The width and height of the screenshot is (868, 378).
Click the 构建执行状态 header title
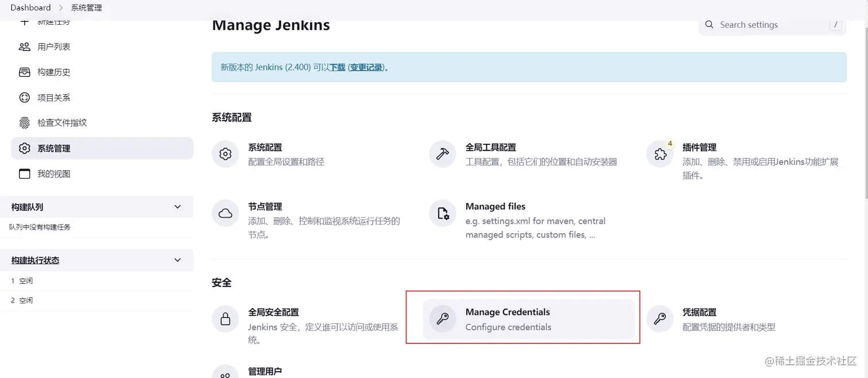(x=36, y=260)
